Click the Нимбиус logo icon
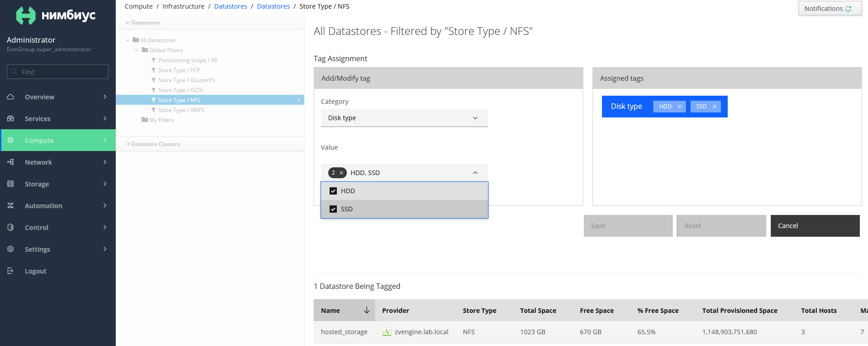Viewport: 868px width, 346px height. click(26, 15)
